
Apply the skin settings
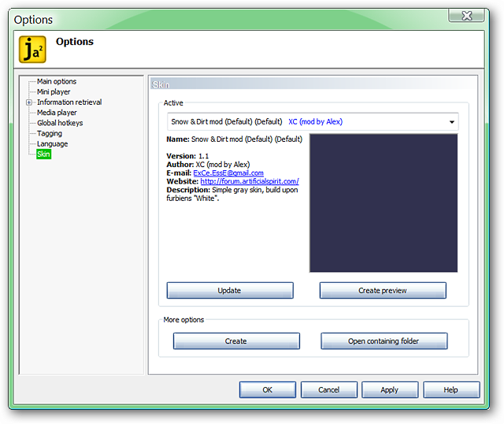390,390
